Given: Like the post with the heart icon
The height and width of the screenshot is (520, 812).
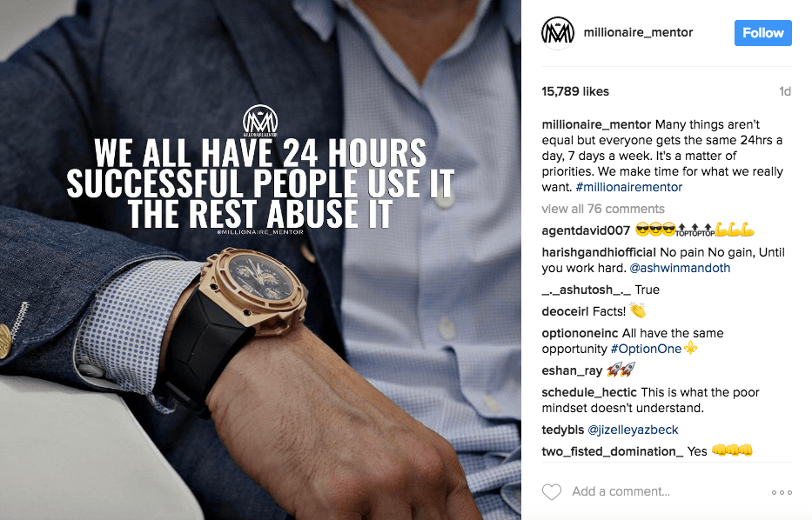Looking at the screenshot, I should (x=552, y=491).
